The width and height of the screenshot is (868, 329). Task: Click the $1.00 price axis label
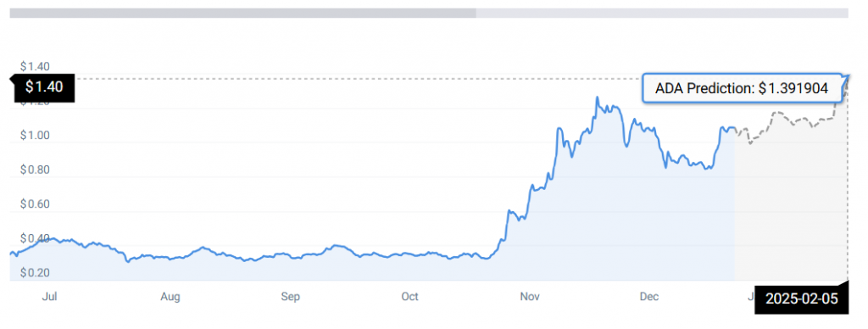click(35, 136)
